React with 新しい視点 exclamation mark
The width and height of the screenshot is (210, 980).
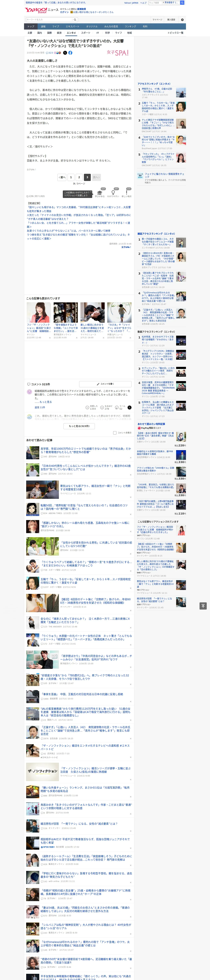(127, 193)
